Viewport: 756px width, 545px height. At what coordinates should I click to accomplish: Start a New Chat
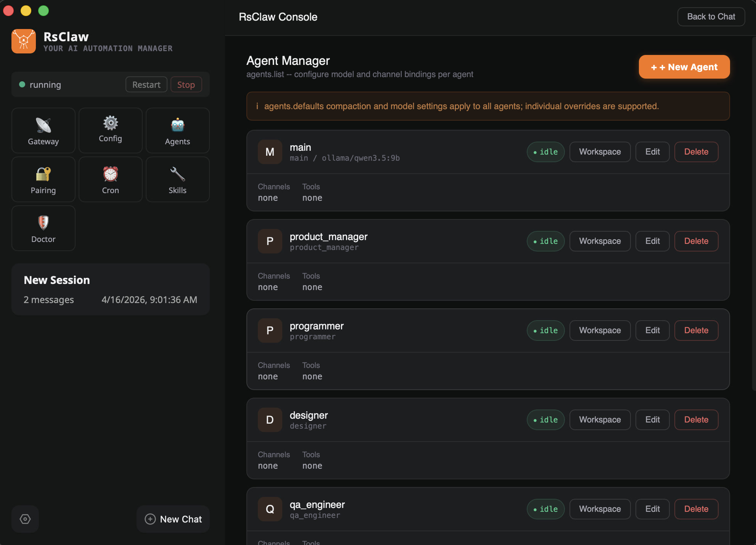173,519
